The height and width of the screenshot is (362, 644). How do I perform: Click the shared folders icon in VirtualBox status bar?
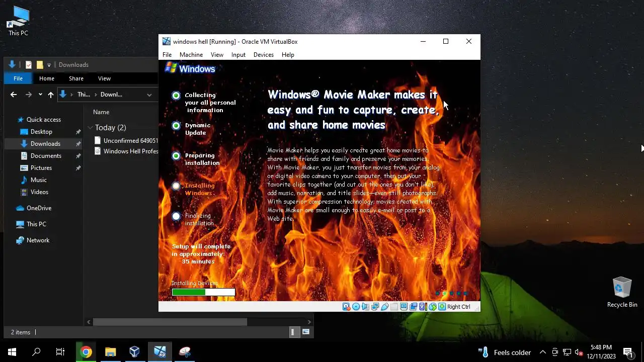394,307
